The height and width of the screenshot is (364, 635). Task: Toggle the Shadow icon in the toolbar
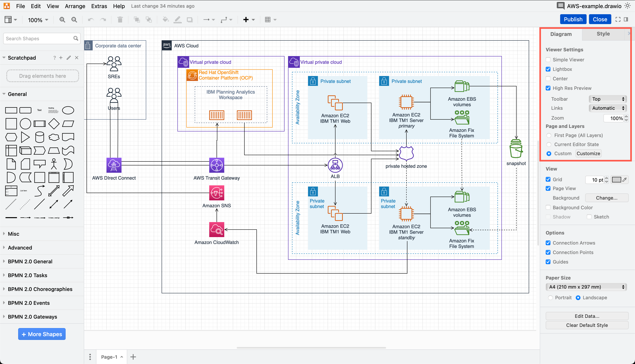pyautogui.click(x=190, y=19)
